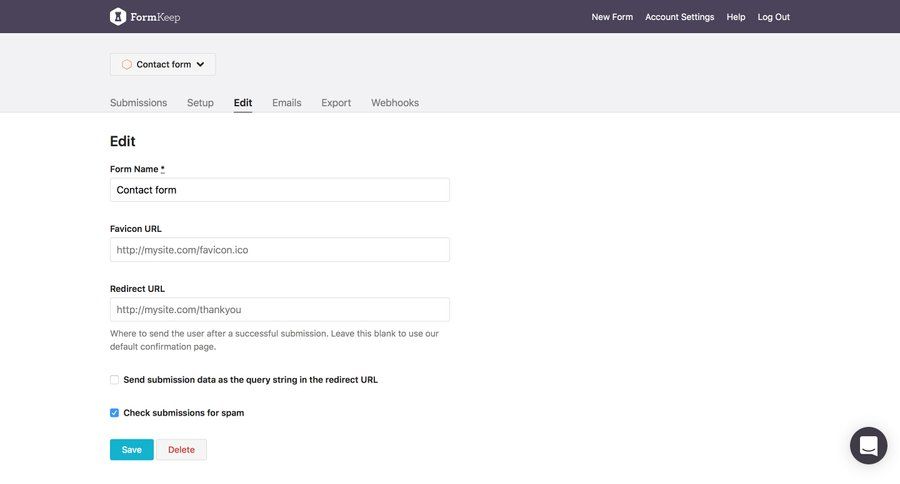Enable send submission data as query string
Viewport: 900px width, 484px height.
(x=114, y=380)
